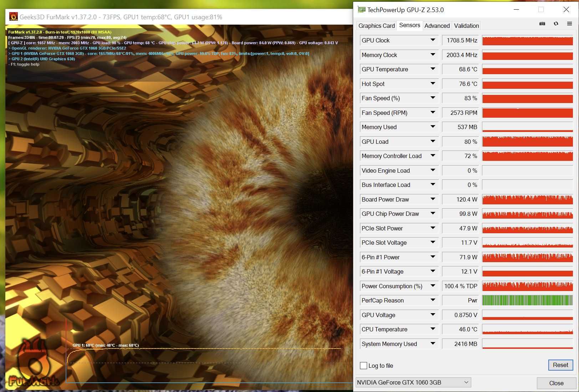Click the GPU Clock history graph

click(x=528, y=40)
